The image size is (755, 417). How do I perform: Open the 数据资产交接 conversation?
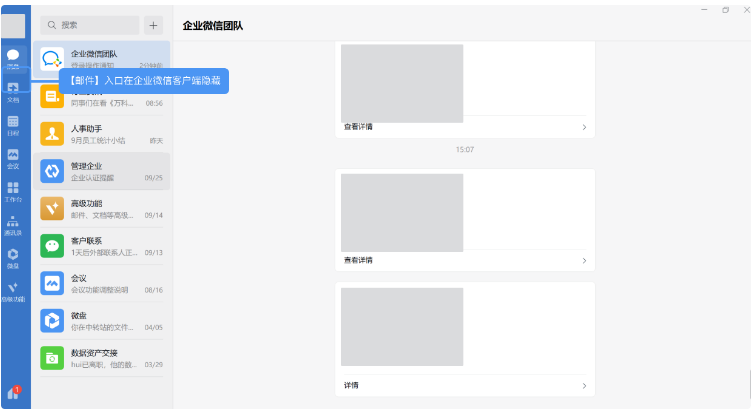pyautogui.click(x=101, y=358)
